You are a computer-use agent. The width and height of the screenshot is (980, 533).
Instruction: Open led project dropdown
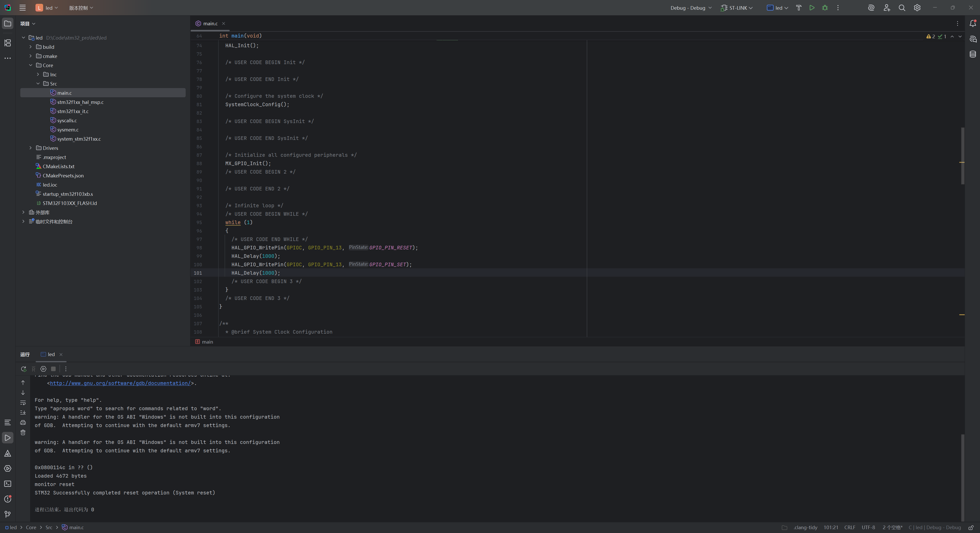click(x=47, y=8)
